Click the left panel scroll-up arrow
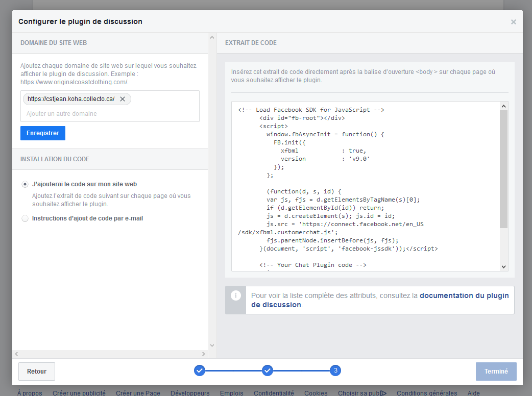Image resolution: width=532 pixels, height=396 pixels. click(212, 37)
